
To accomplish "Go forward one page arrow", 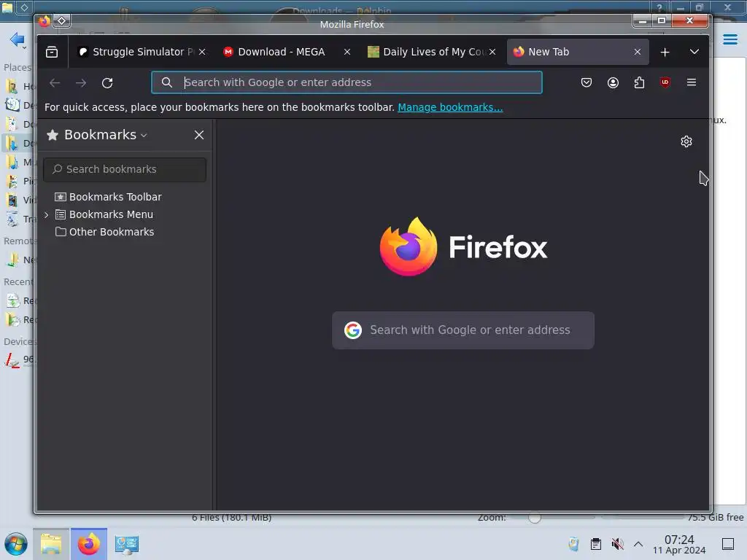I will coord(81,83).
